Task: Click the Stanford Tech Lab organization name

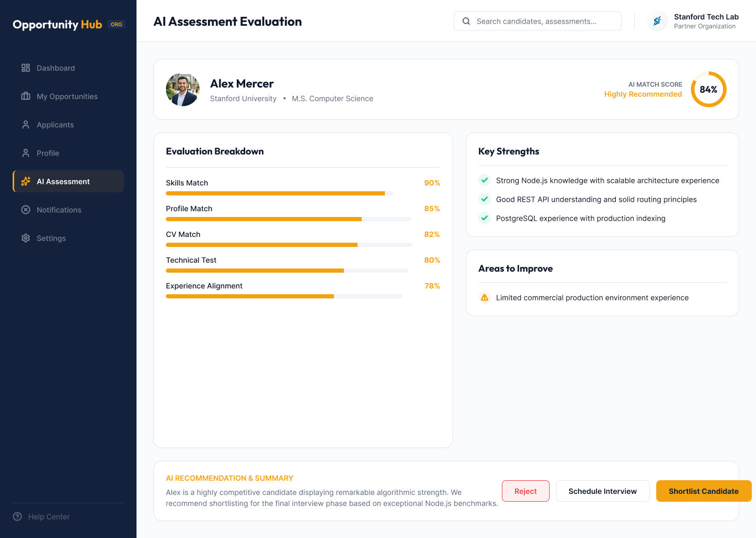Action: [706, 17]
